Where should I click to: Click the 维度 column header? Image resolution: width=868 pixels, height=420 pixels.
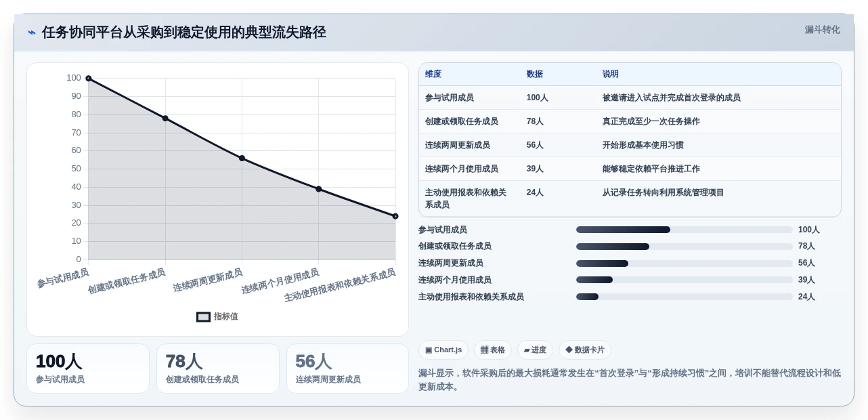433,74
